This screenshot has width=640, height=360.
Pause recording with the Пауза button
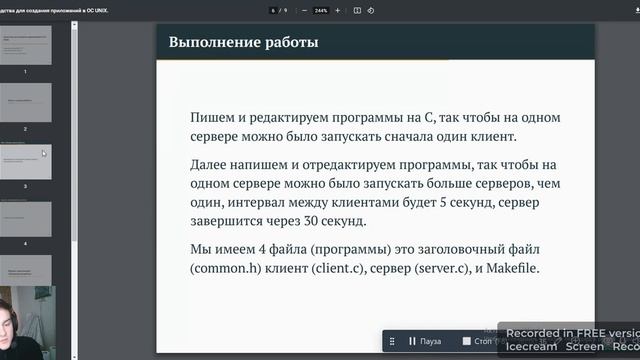425,341
